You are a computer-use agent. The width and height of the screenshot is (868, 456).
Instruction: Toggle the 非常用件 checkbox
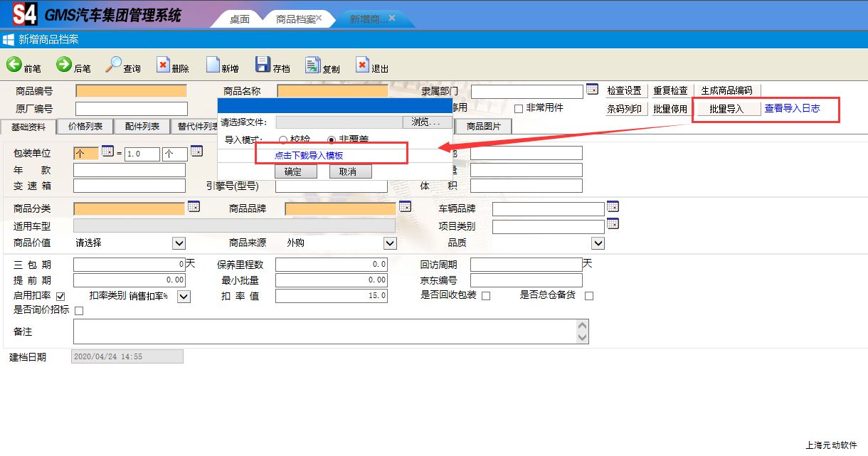click(x=519, y=108)
